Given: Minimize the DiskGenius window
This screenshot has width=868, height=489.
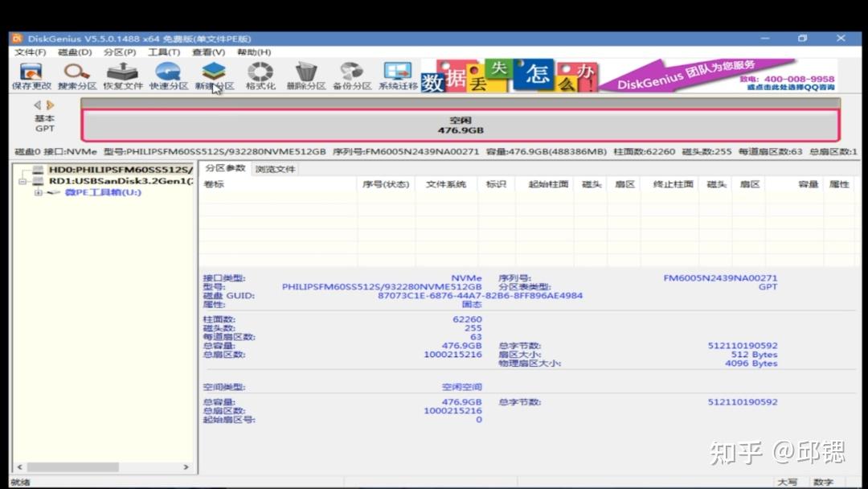Looking at the screenshot, I should coord(765,39).
